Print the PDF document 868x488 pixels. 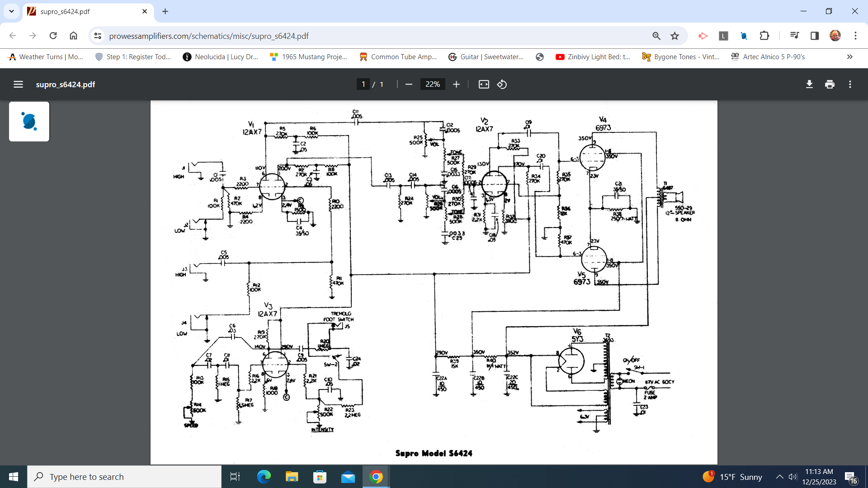tap(830, 84)
